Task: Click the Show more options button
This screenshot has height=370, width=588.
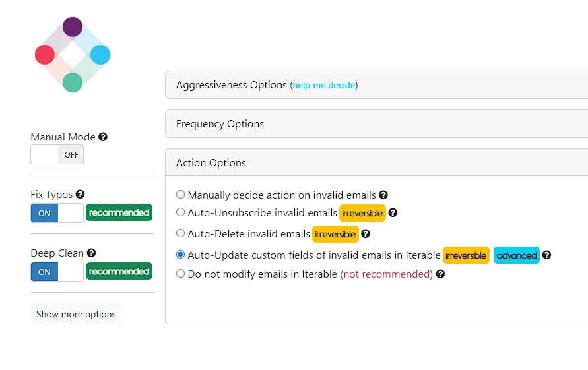Action: (x=76, y=314)
